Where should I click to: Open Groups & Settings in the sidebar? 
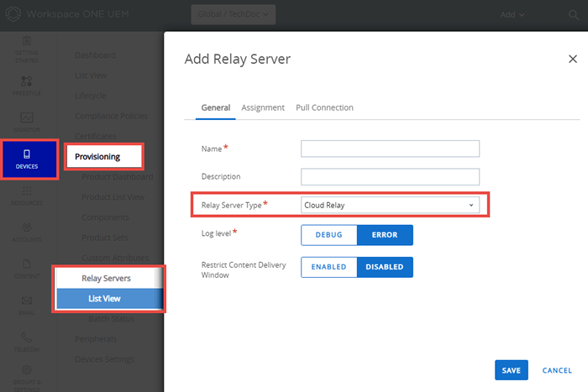(27, 378)
